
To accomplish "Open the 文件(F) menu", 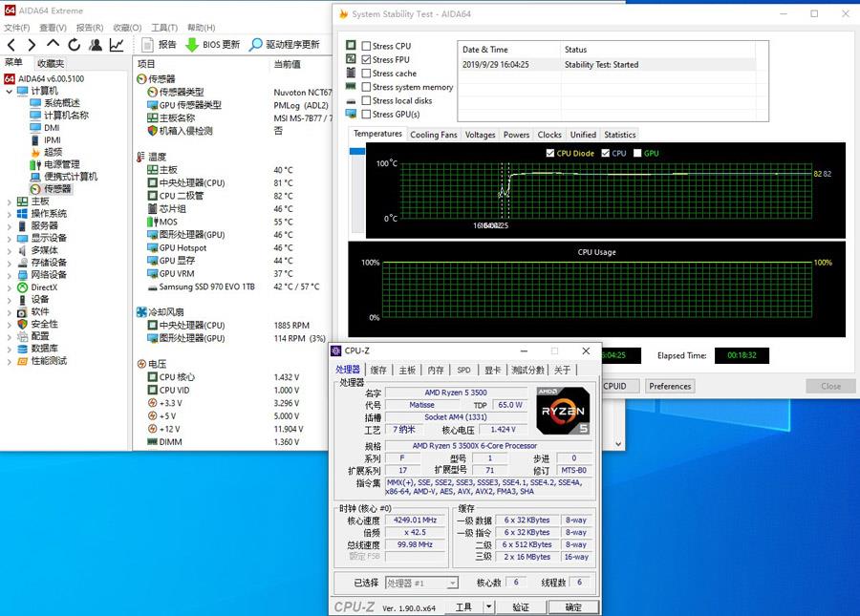I will pyautogui.click(x=17, y=28).
